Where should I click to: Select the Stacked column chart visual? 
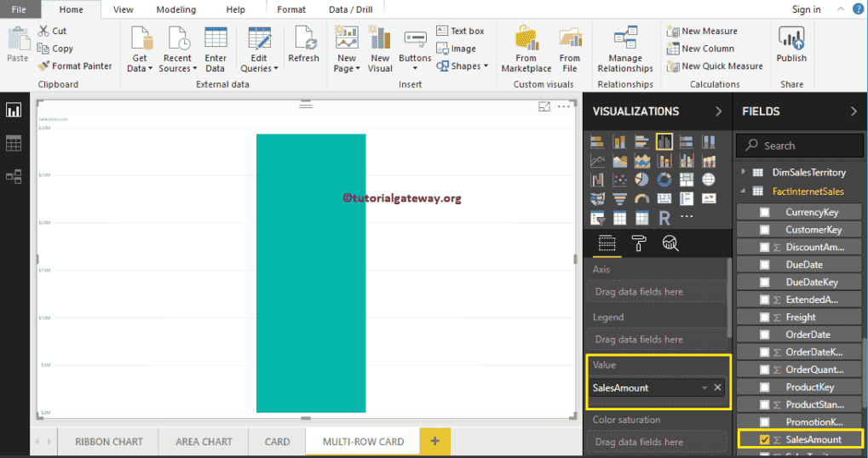pyautogui.click(x=619, y=142)
